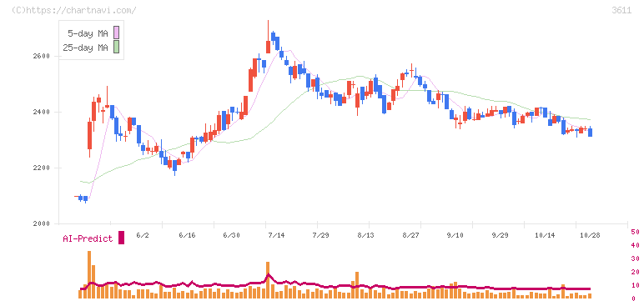This screenshot has height=301, width=644.
Task: Click the chartnavi.com copyright URL text
Action: 74,10
